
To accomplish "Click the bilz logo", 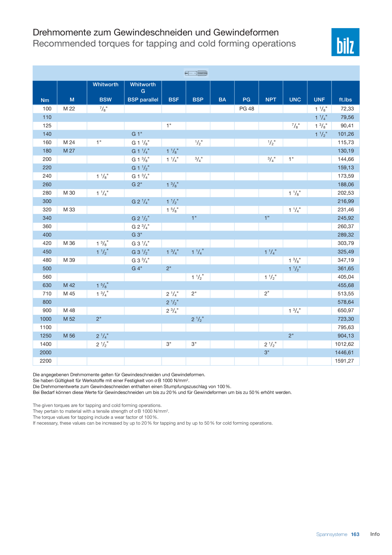I will tap(345, 42).
